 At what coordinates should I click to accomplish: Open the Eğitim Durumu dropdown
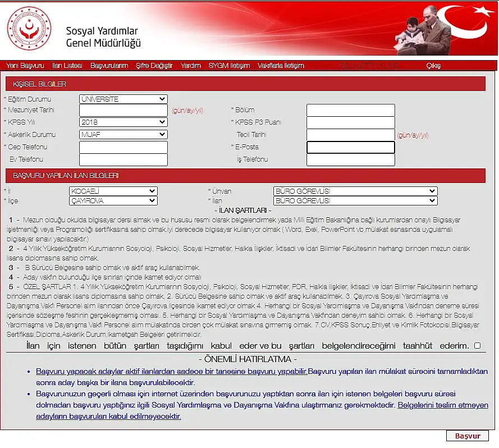point(123,99)
